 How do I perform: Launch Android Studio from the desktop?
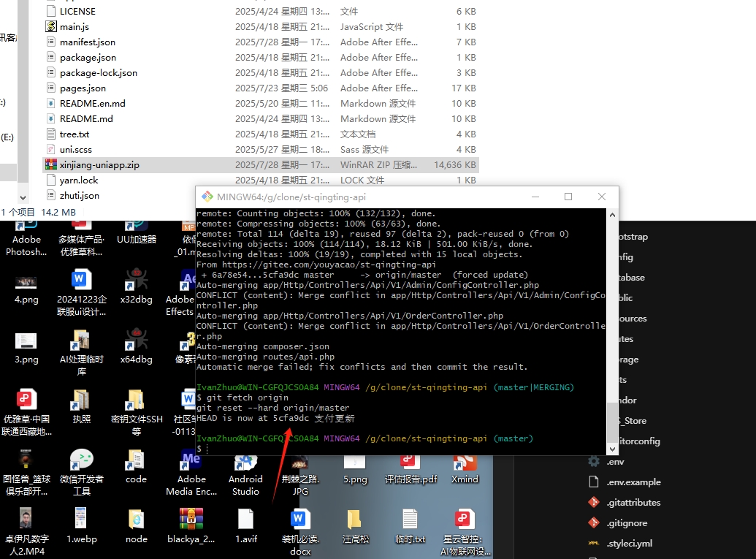[x=245, y=468]
